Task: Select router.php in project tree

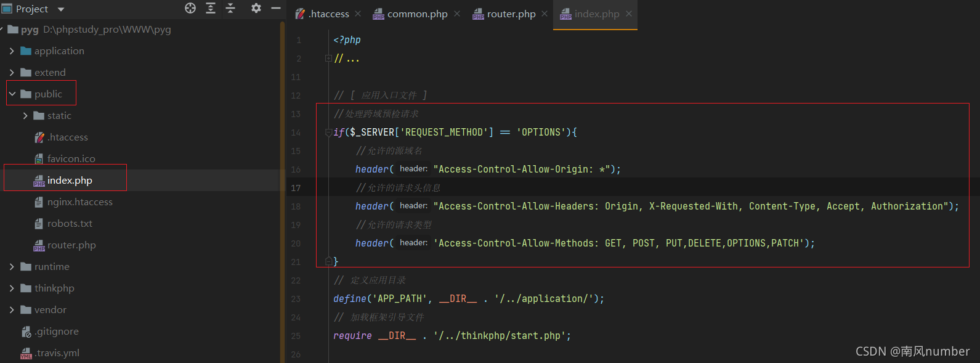Action: tap(71, 245)
